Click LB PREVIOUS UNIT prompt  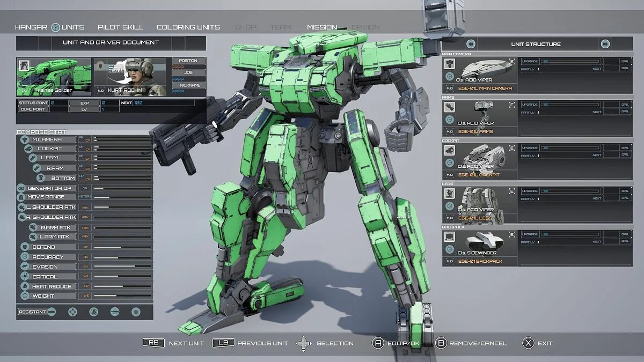pyautogui.click(x=250, y=343)
